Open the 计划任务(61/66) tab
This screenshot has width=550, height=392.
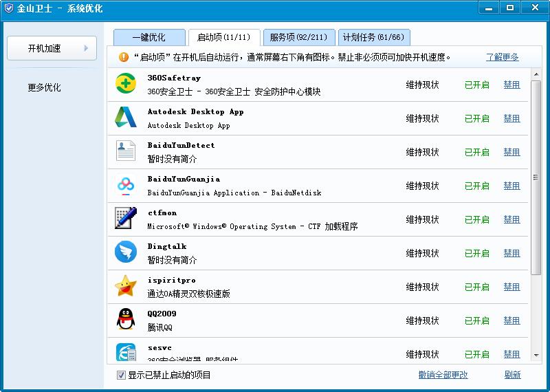374,37
